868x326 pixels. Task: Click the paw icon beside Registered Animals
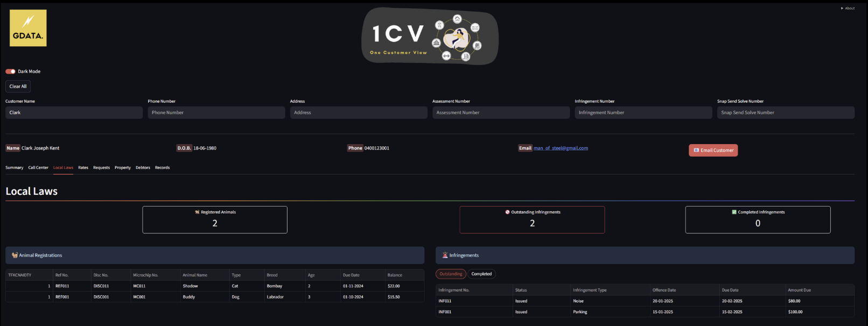point(197,212)
